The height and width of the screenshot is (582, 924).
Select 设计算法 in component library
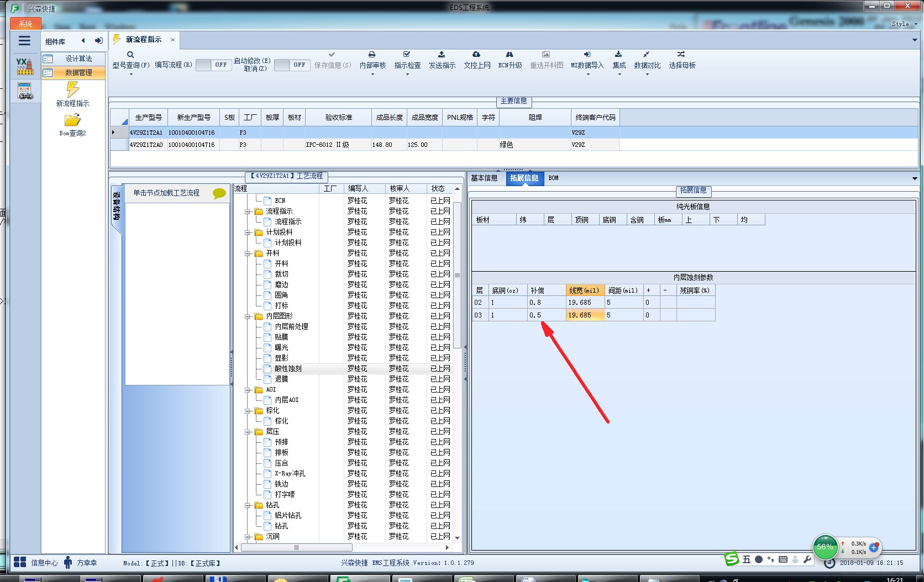73,59
